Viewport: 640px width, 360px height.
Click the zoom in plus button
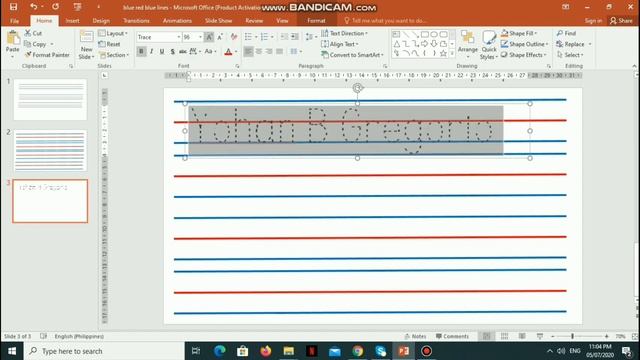tap(607, 336)
